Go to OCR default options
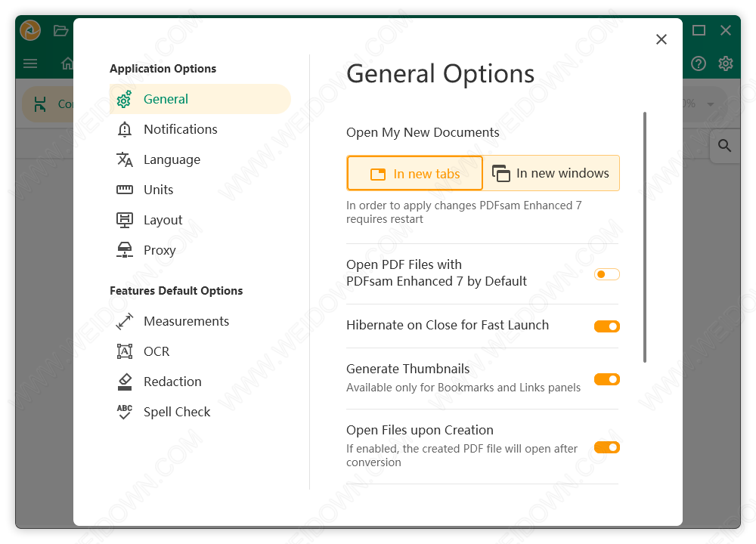 pyautogui.click(x=200, y=352)
